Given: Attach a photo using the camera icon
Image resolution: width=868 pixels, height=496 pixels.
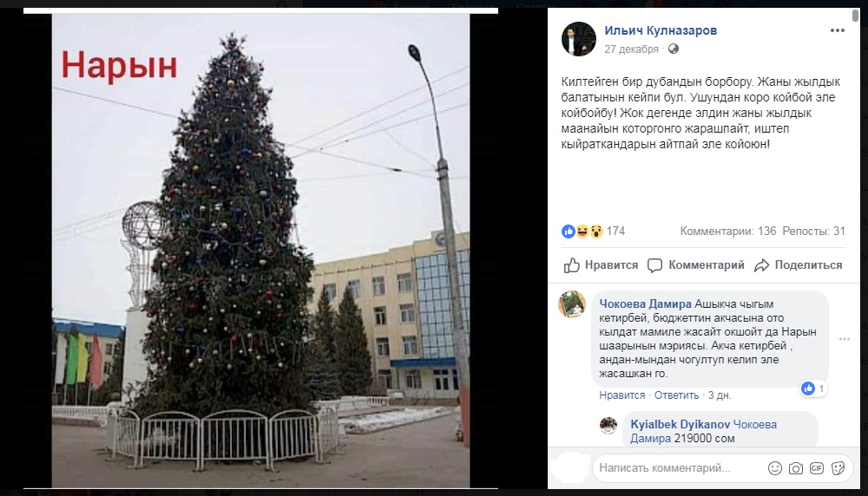Looking at the screenshot, I should coord(795,468).
